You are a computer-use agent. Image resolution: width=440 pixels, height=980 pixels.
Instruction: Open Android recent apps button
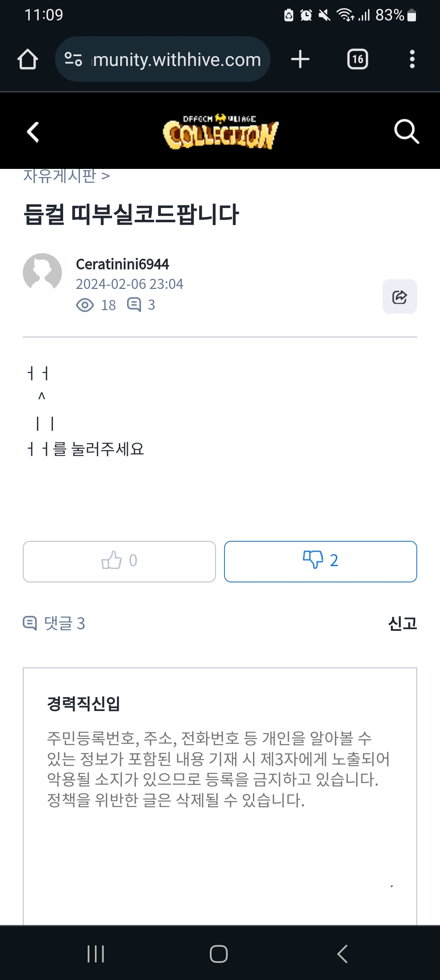[96, 954]
